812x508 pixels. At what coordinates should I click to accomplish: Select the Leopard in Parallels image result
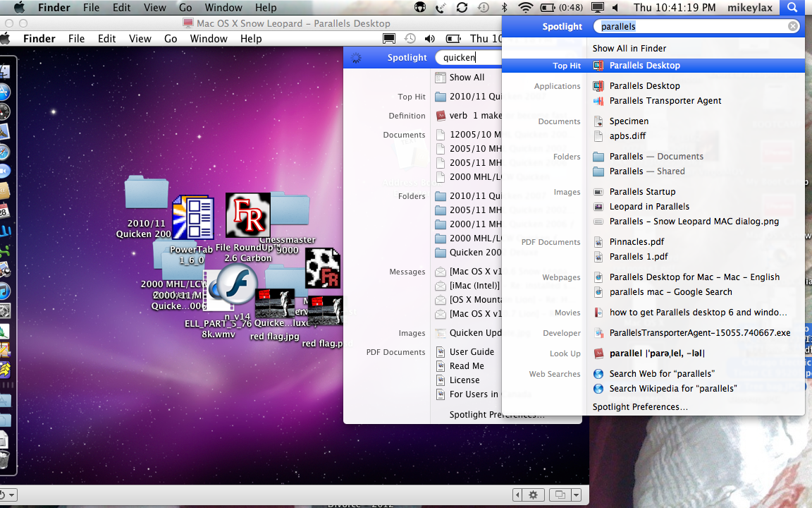(x=649, y=206)
